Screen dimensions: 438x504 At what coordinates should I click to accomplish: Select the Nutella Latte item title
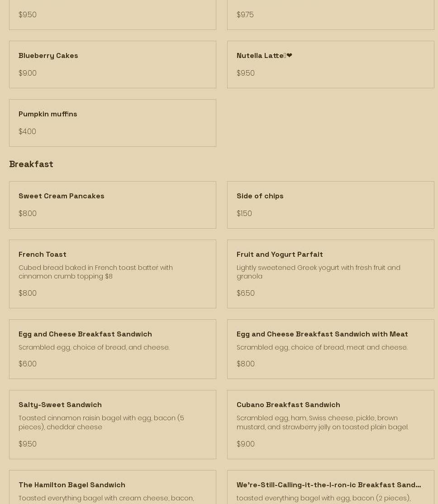point(260,56)
